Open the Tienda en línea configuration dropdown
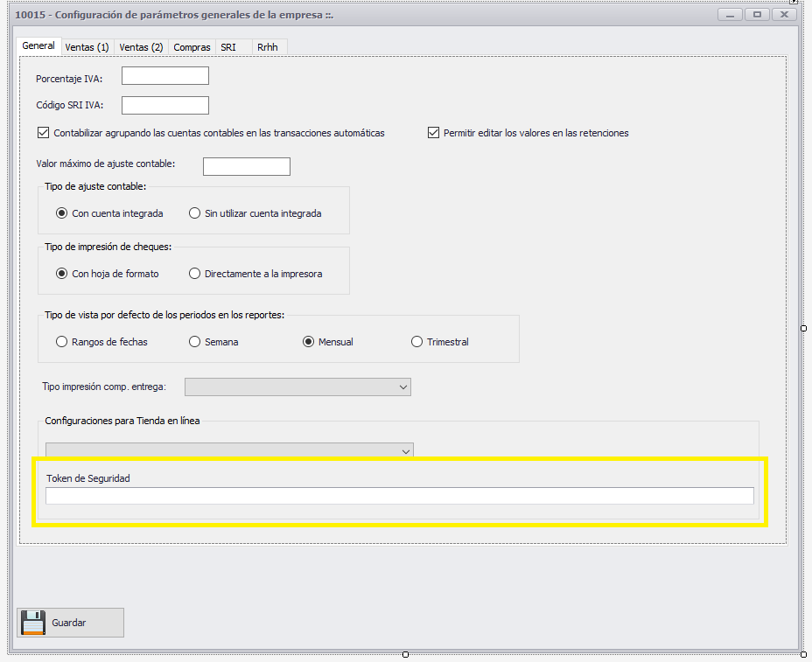This screenshot has height=662, width=812. [229, 450]
